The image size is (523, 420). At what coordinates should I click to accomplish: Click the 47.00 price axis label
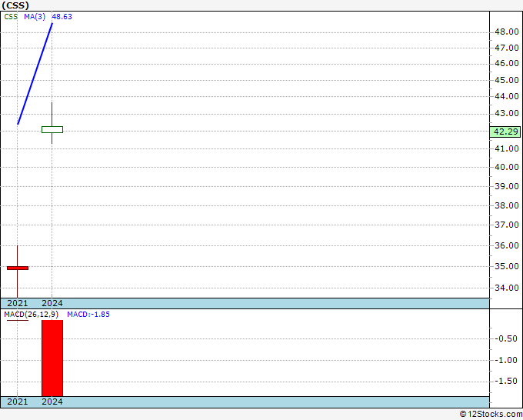(x=507, y=48)
